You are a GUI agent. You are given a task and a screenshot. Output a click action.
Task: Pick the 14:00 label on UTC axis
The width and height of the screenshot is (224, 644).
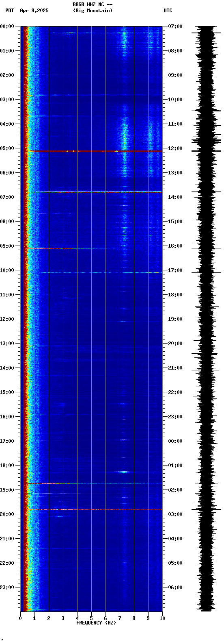pyautogui.click(x=175, y=197)
